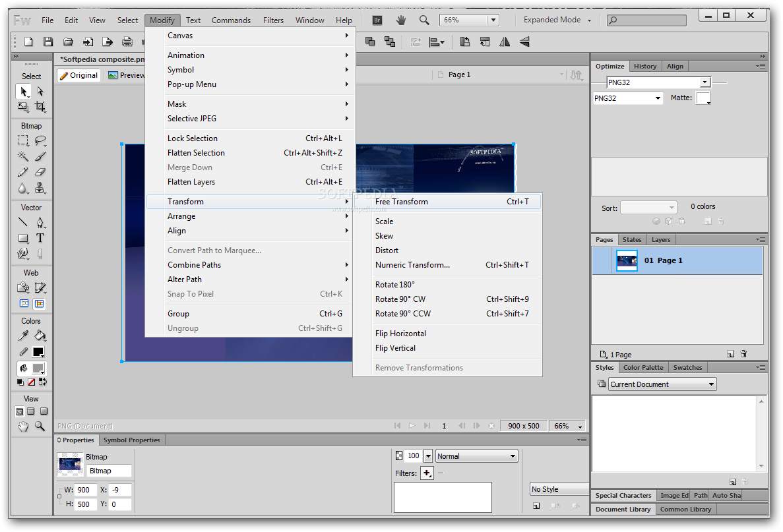This screenshot has height=532, width=783.
Task: Hide slices and hotspots
Action: (x=24, y=303)
